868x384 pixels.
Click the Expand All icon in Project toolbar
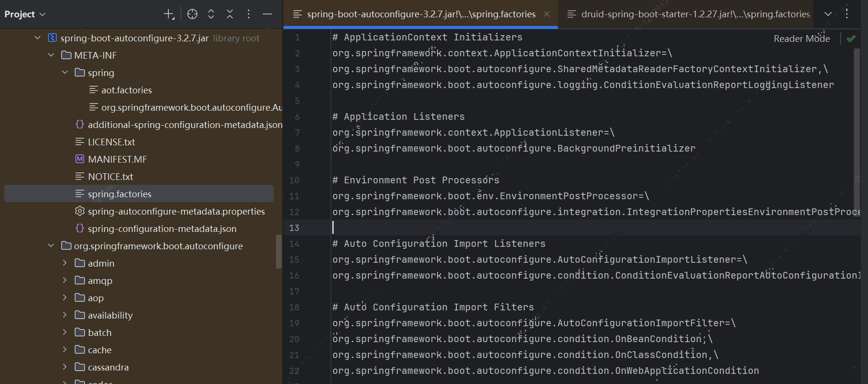pyautogui.click(x=211, y=14)
